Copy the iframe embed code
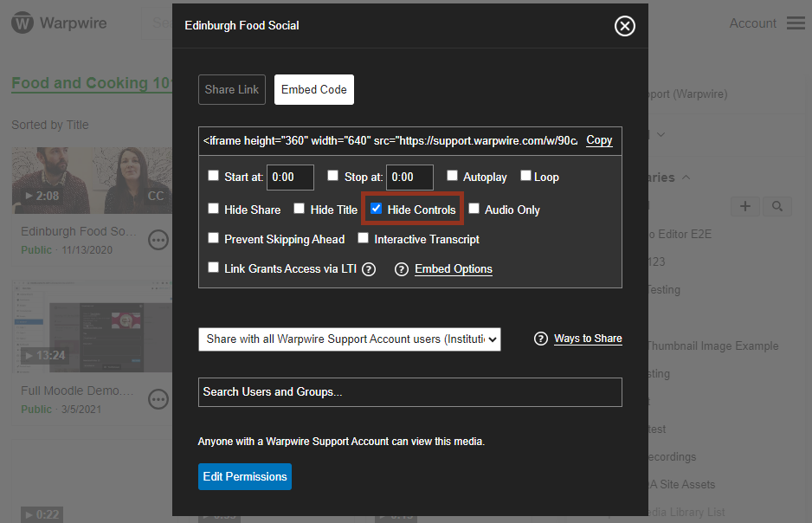812x523 pixels. (x=599, y=140)
